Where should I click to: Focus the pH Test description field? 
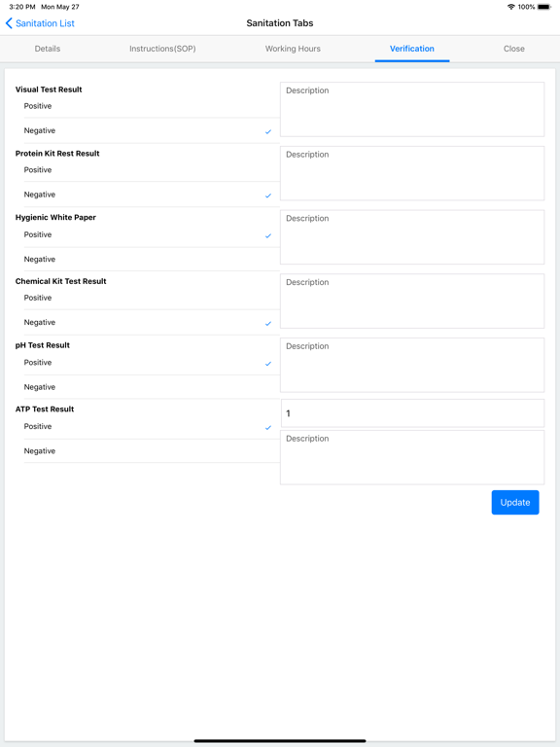412,365
